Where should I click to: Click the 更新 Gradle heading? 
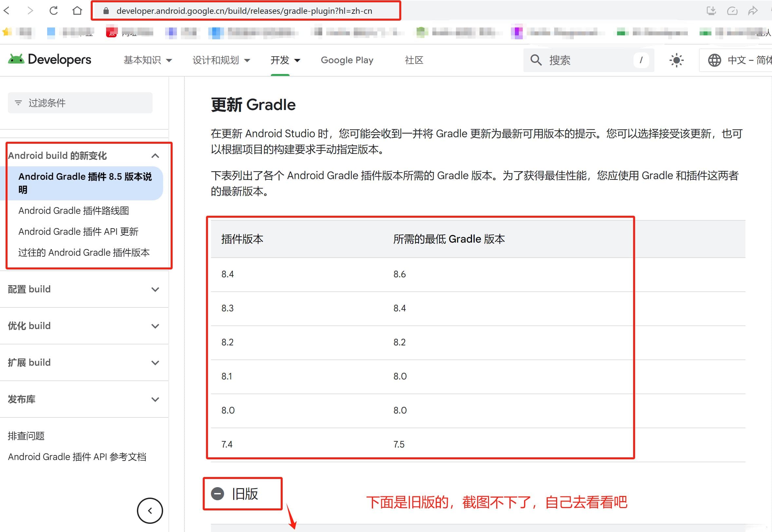(x=254, y=105)
